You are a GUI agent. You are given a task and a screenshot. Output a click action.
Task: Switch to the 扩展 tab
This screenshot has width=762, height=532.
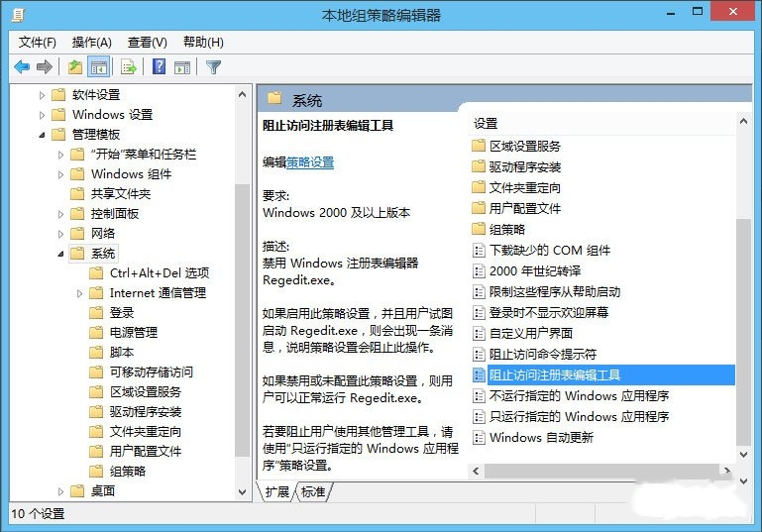pos(277,492)
